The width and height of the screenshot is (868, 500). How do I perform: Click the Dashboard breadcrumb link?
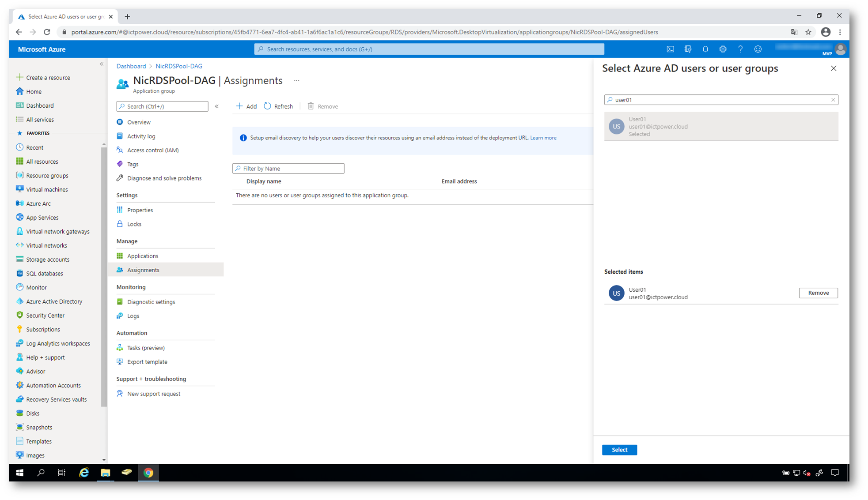click(x=131, y=66)
